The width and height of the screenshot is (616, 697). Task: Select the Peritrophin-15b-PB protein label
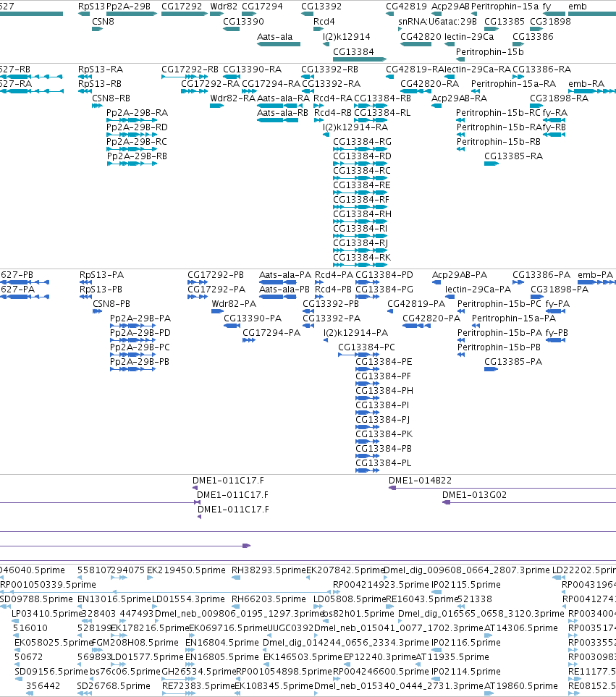coord(499,347)
